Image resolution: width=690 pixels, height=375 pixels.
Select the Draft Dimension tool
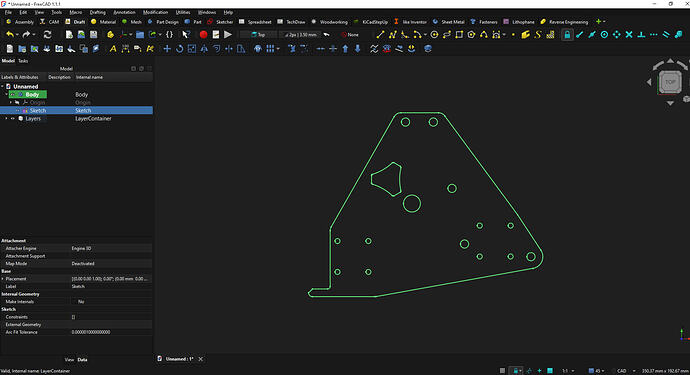coord(125,49)
